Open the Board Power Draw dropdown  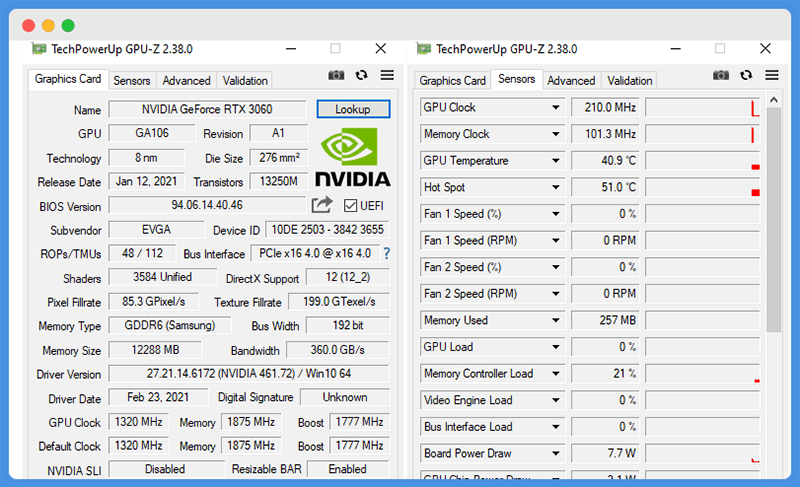point(556,453)
